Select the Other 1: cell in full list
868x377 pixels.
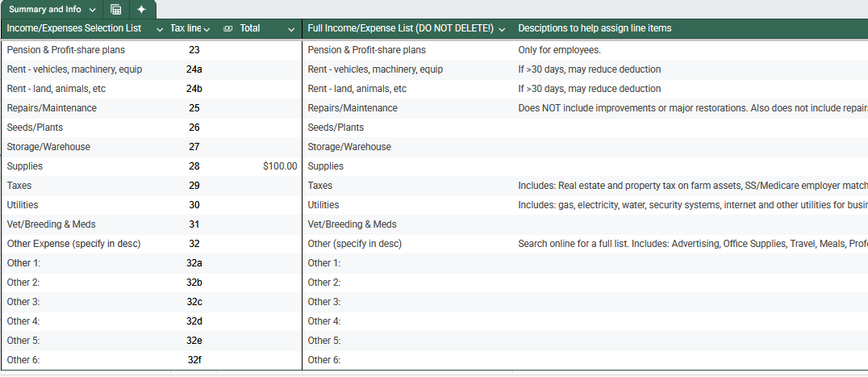pyautogui.click(x=324, y=263)
